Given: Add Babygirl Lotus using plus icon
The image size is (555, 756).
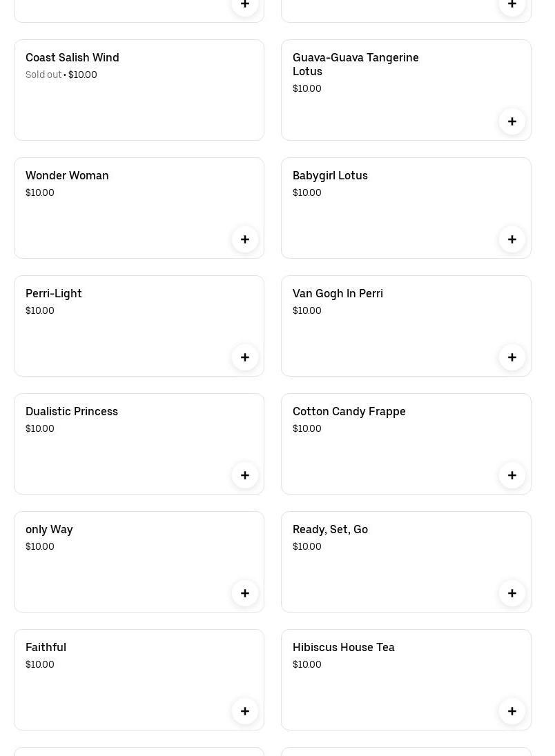Looking at the screenshot, I should [512, 239].
